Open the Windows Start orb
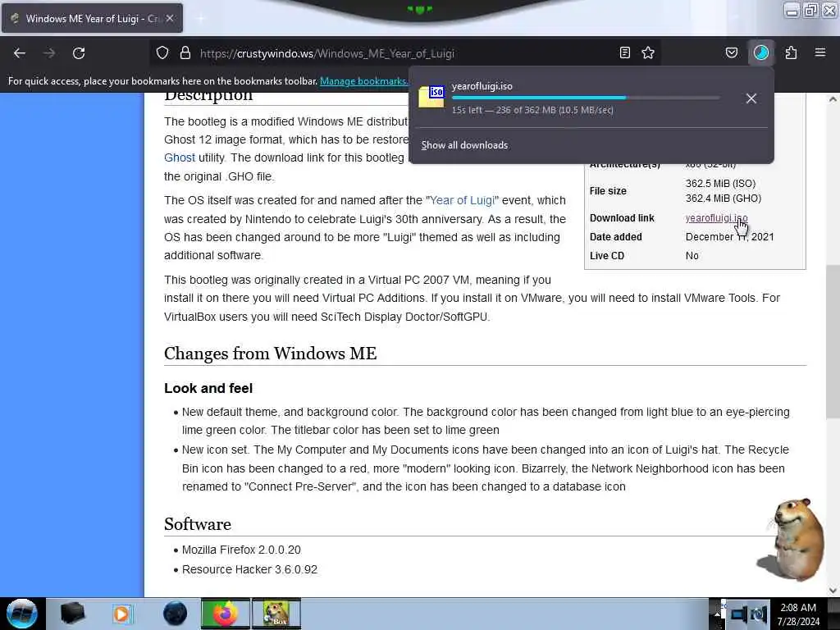Viewport: 840px width, 630px height. click(22, 614)
